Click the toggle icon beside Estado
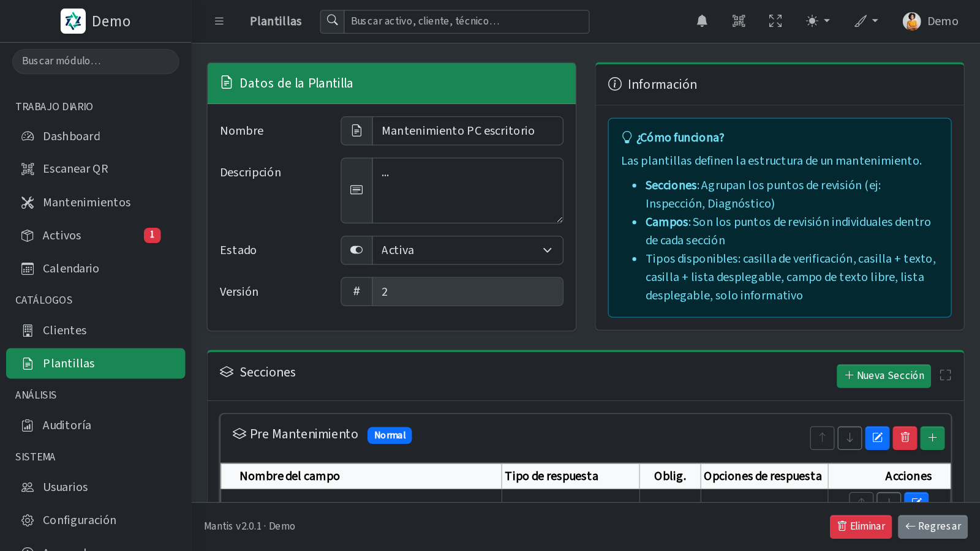 [356, 250]
